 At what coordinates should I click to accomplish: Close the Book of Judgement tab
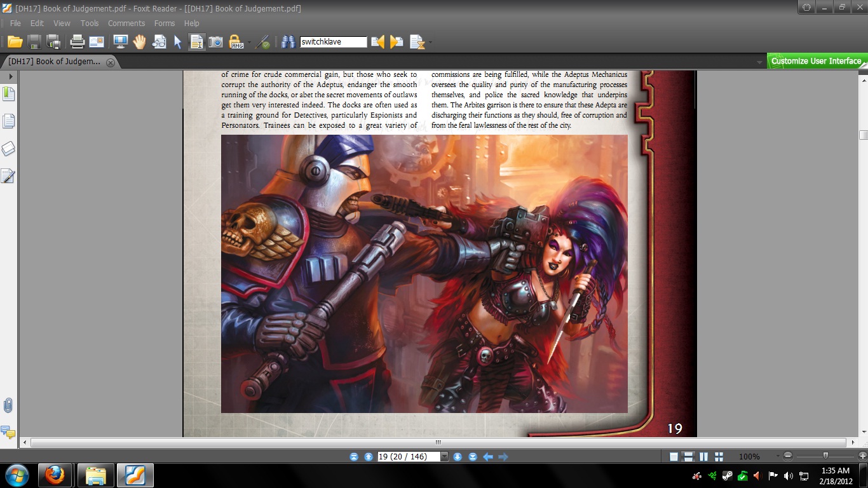[111, 62]
